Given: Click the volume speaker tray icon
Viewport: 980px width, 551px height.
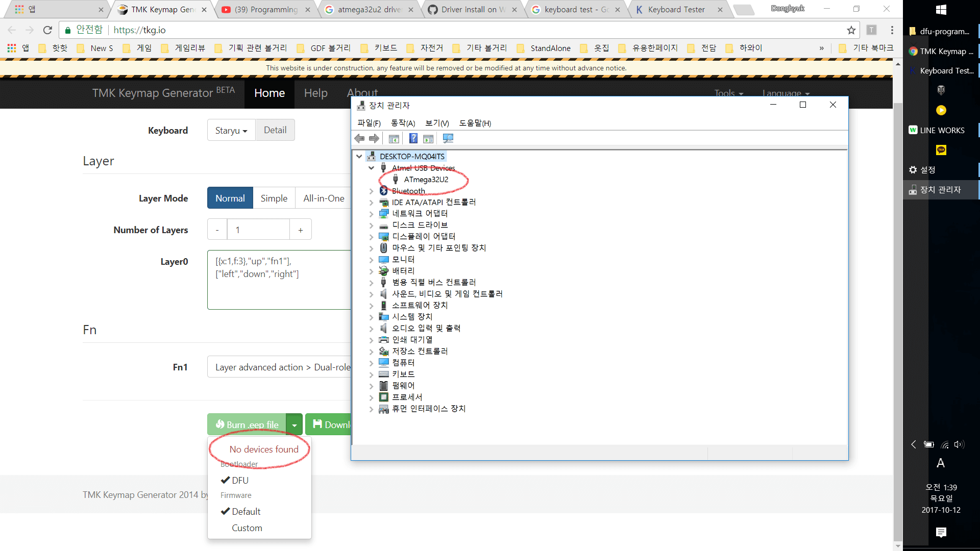Looking at the screenshot, I should click(x=959, y=444).
